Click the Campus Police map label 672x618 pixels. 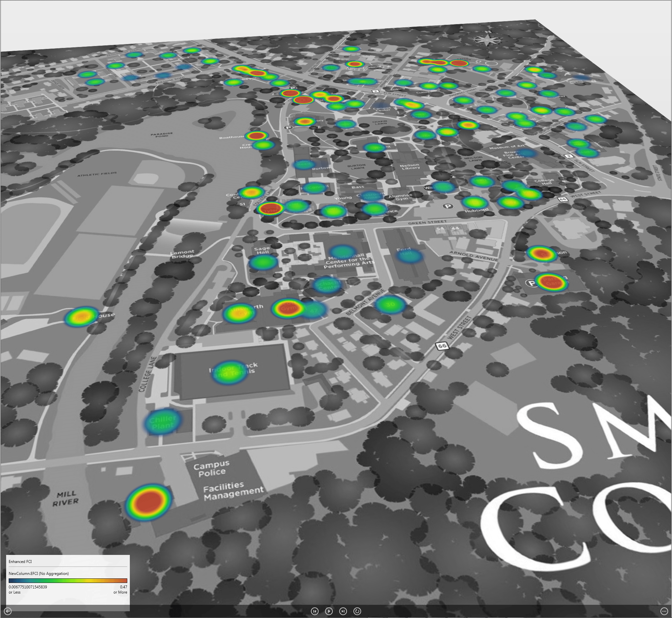(211, 469)
